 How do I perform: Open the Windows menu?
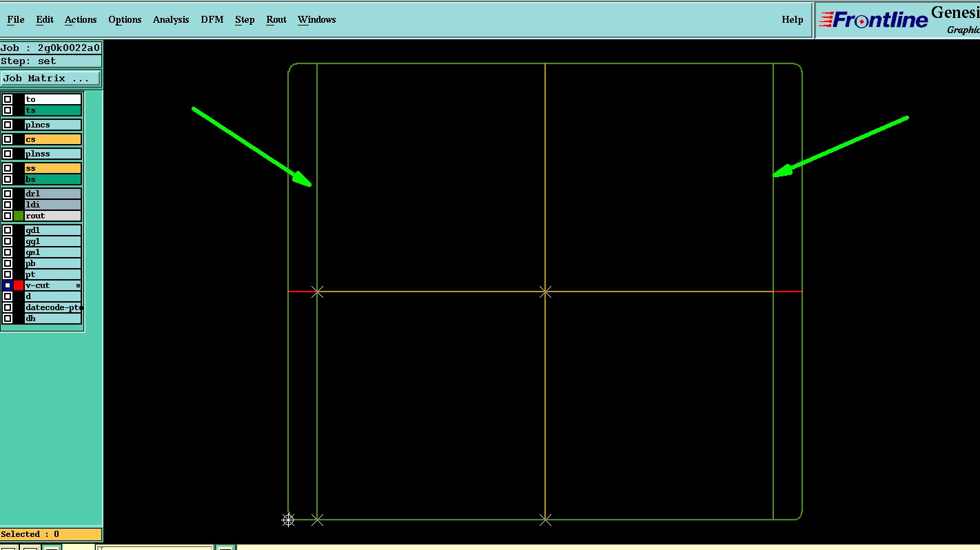tap(317, 19)
